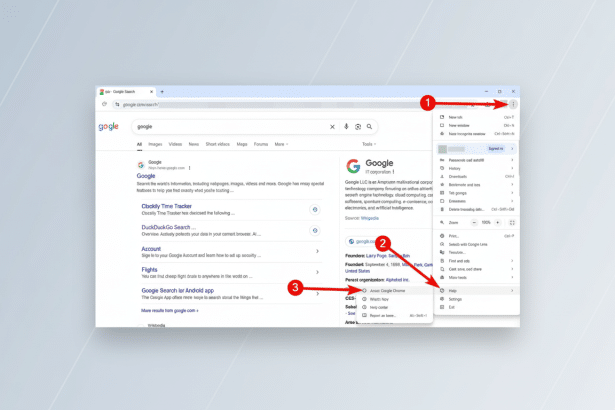Choose New window in Chrome menu
The width and height of the screenshot is (615, 410).
tap(477, 126)
